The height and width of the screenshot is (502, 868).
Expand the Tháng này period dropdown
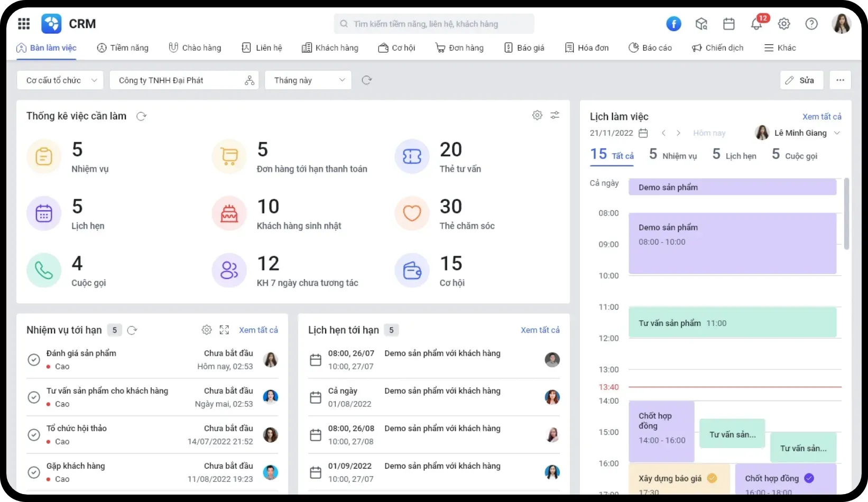pos(308,80)
